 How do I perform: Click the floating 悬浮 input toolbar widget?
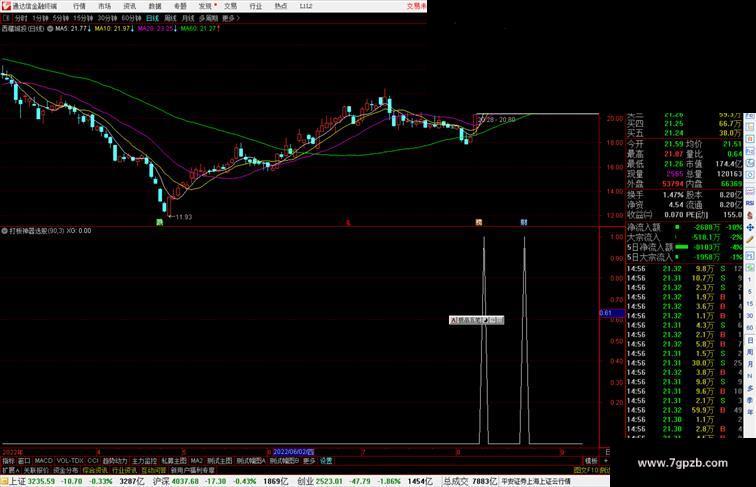pyautogui.click(x=476, y=320)
